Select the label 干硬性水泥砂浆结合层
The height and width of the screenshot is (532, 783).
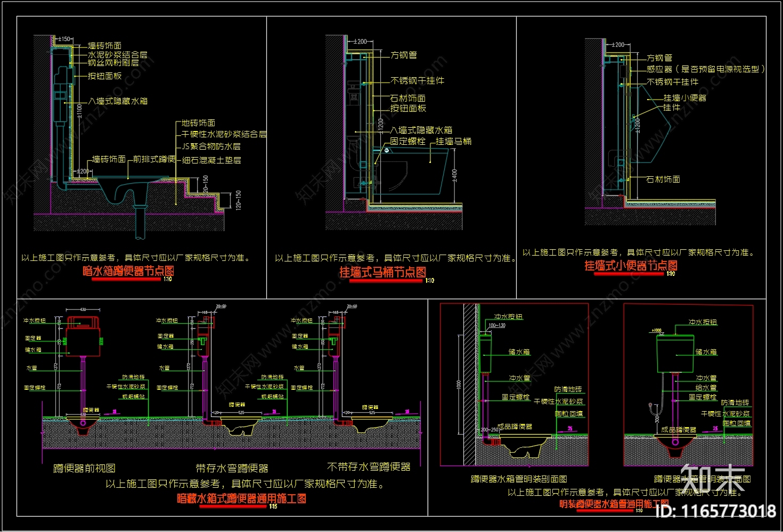click(224, 134)
